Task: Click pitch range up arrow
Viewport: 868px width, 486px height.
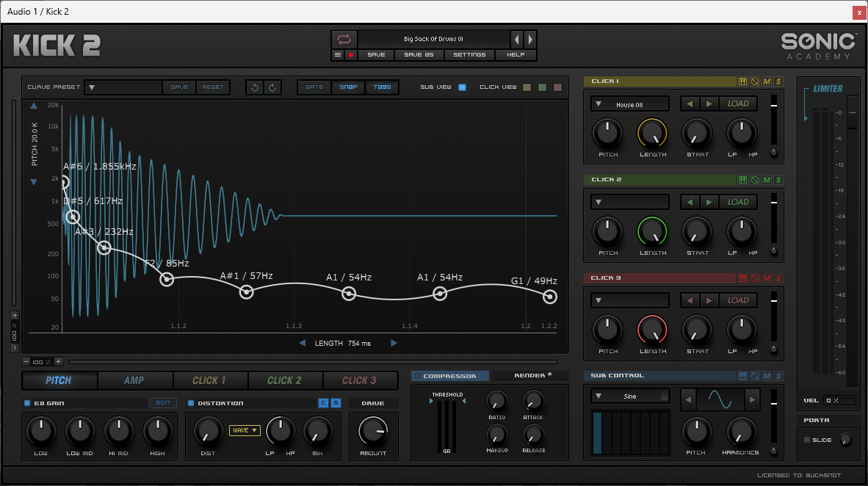Action: (34, 105)
